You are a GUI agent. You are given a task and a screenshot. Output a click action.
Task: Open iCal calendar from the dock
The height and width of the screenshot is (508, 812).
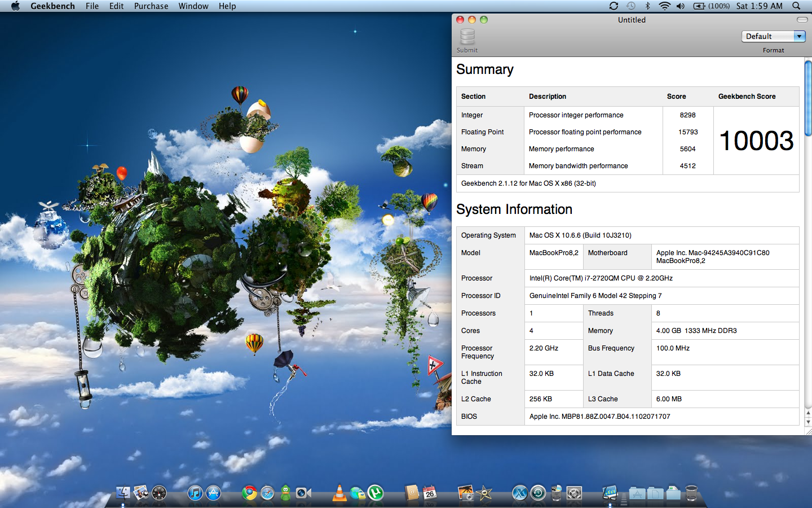tap(430, 493)
